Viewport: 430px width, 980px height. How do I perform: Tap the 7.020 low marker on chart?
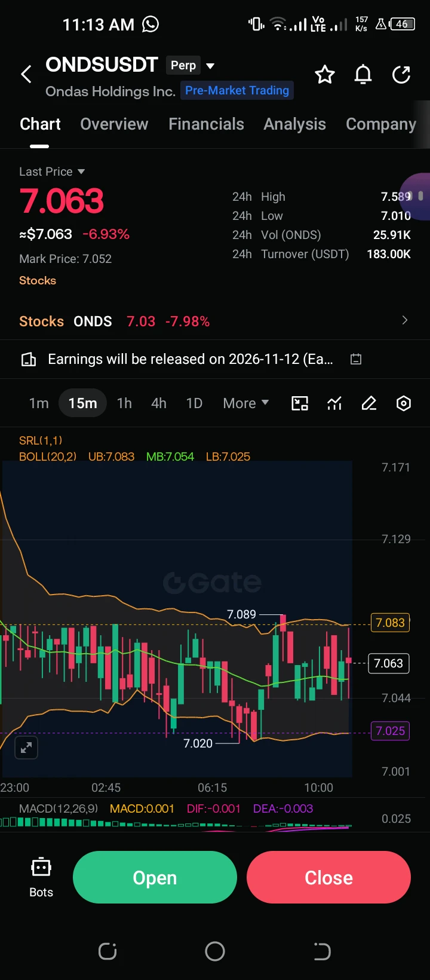pos(198,743)
